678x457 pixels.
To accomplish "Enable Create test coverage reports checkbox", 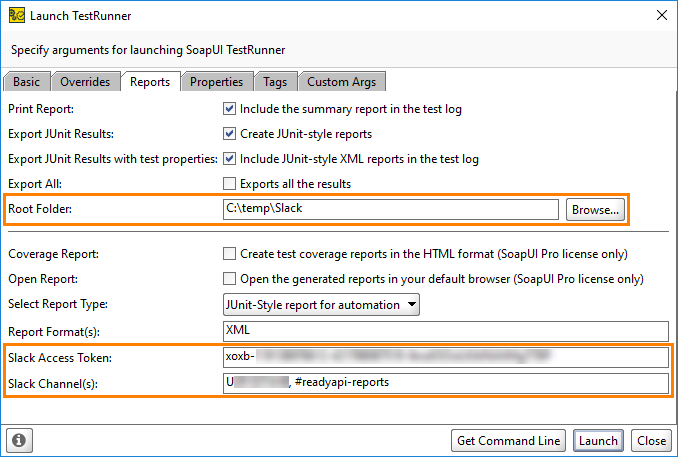I will (229, 253).
